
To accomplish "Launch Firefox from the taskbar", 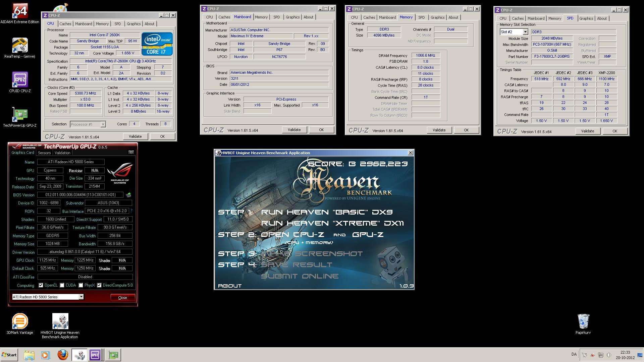I will (62, 355).
